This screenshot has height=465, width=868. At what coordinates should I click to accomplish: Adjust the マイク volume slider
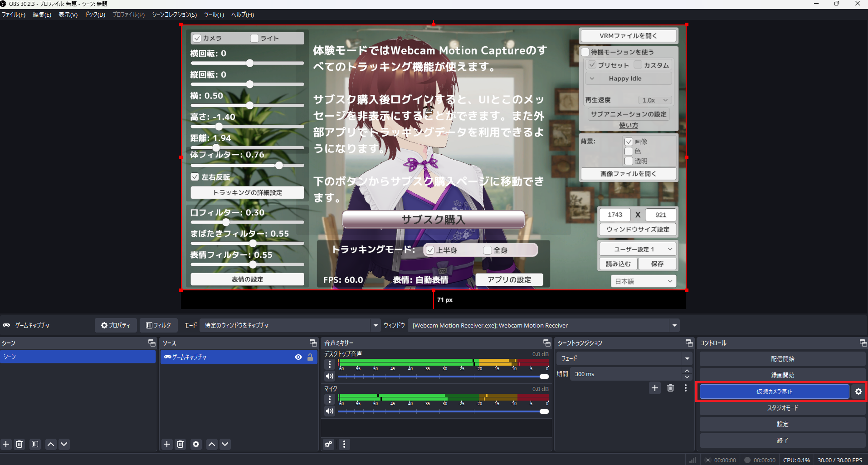[x=444, y=411]
